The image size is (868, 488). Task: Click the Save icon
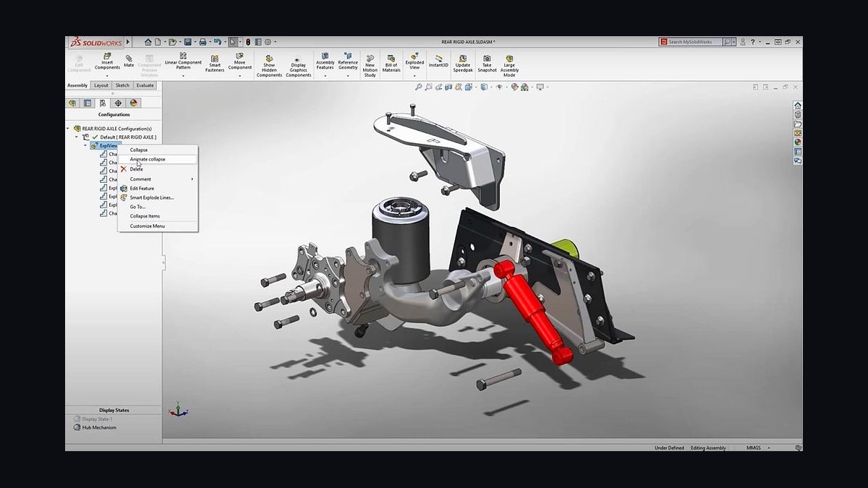coord(188,42)
